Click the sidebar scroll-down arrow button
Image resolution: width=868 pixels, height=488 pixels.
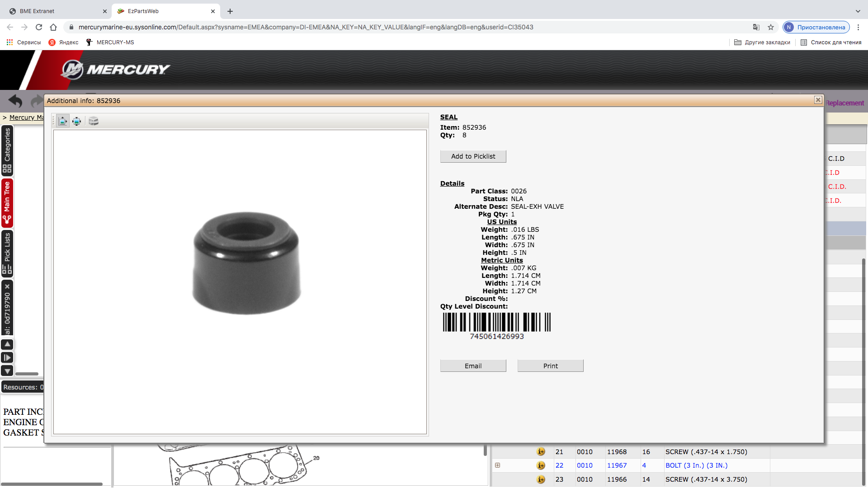coord(7,371)
